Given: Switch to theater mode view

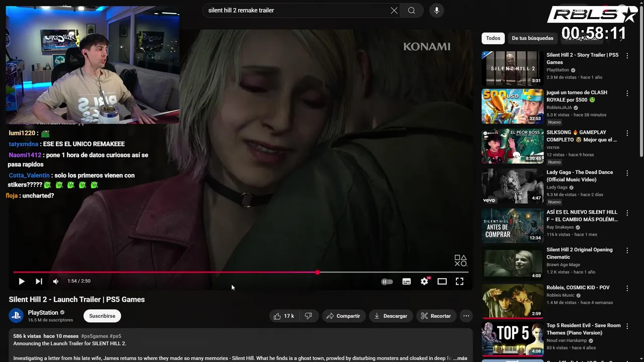Looking at the screenshot, I should (442, 282).
